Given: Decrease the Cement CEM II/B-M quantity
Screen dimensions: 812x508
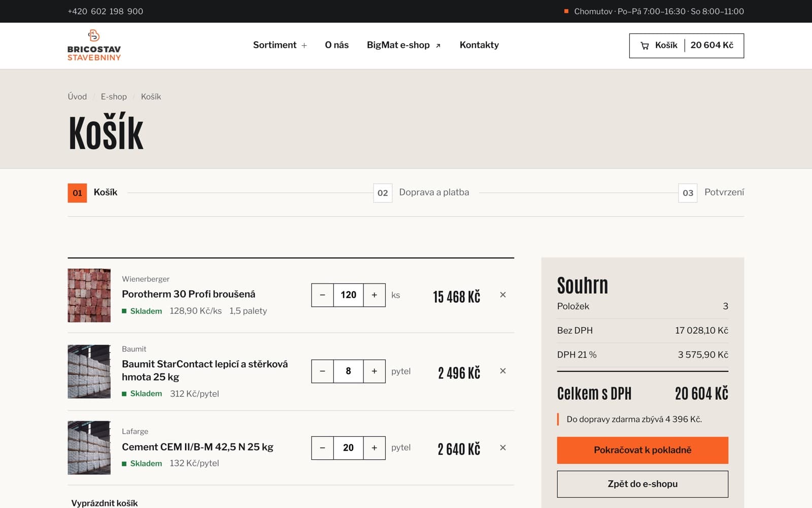Looking at the screenshot, I should pyautogui.click(x=322, y=448).
